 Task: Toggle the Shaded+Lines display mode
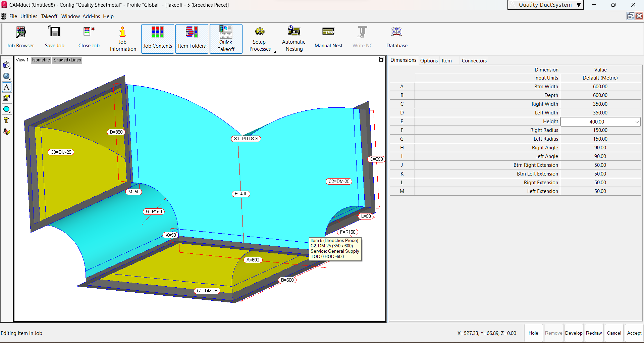pos(67,60)
